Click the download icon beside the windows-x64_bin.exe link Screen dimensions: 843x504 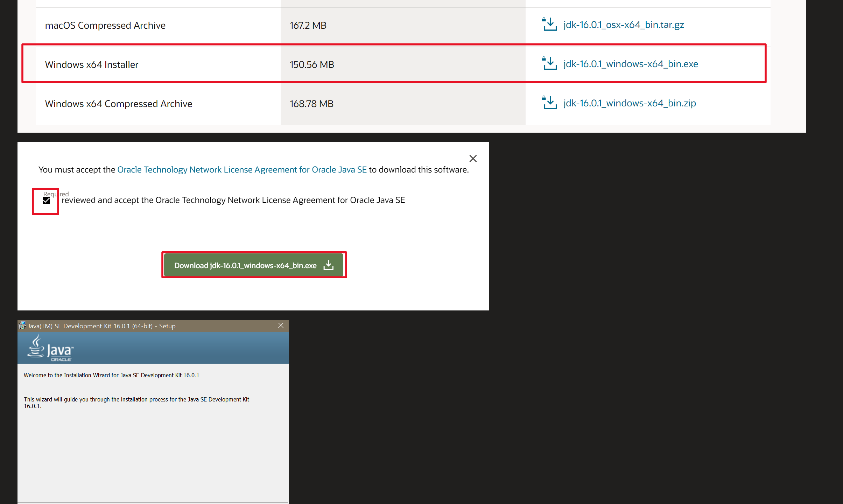point(549,64)
